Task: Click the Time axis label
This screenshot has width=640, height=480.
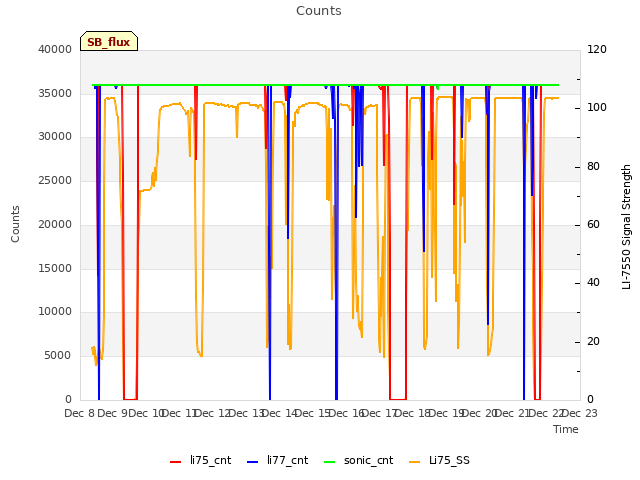Action: pyautogui.click(x=566, y=429)
